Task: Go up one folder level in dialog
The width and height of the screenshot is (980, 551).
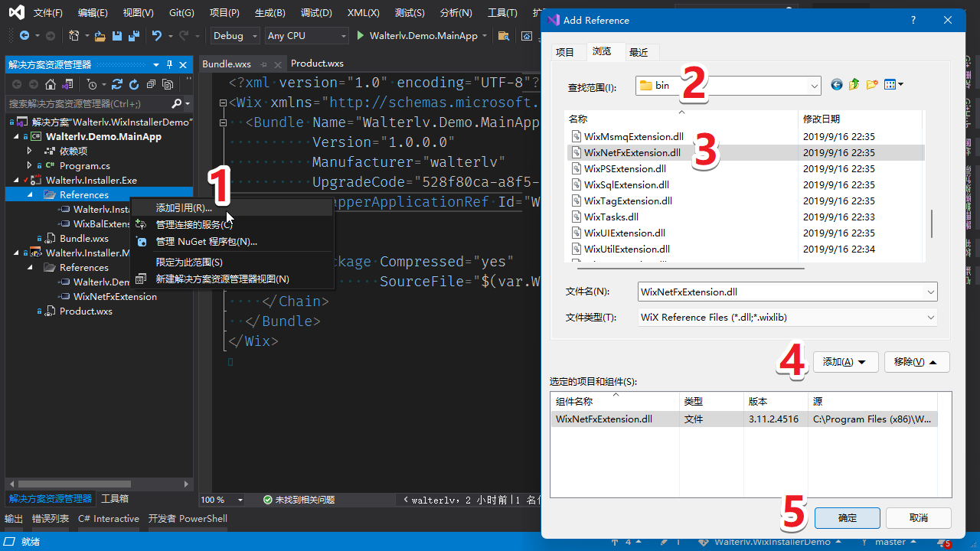Action: (x=854, y=85)
